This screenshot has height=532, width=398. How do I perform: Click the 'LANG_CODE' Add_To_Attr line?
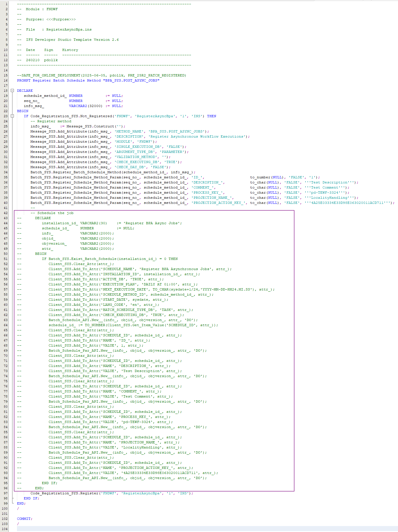pos(104,305)
